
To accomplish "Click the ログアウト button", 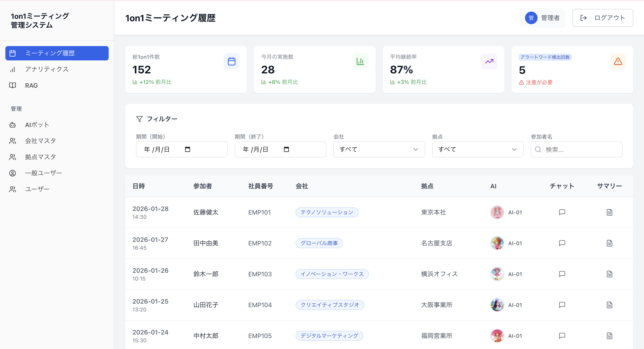I will point(602,18).
